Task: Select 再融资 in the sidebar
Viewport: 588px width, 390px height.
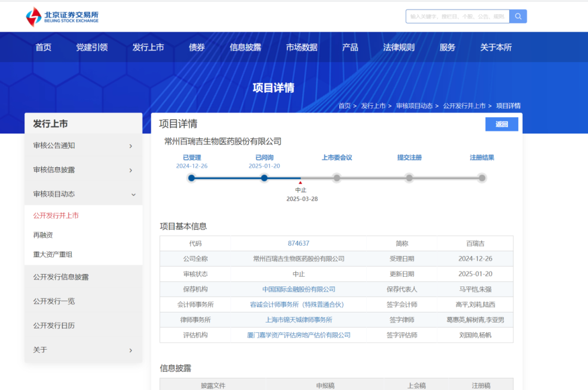Action: [x=43, y=235]
